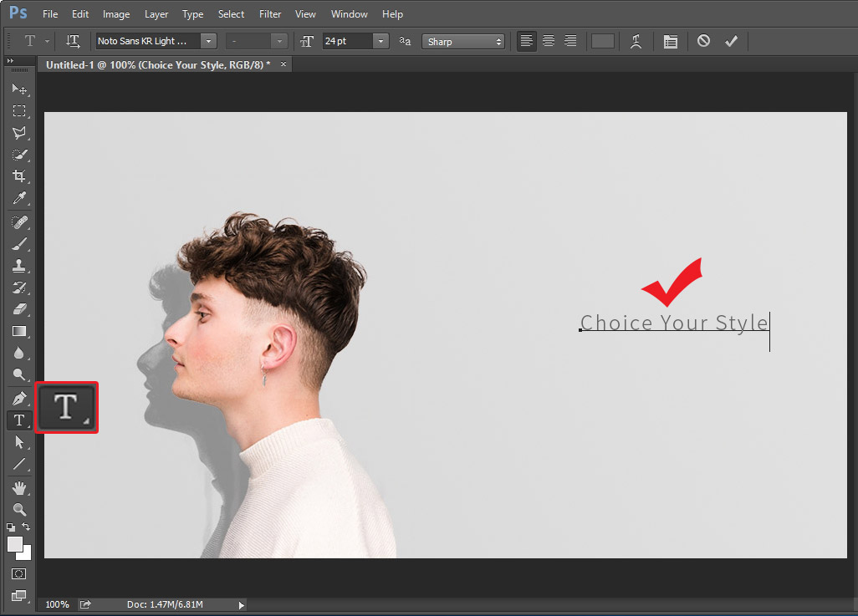
Task: Select the Crop tool
Action: point(19,176)
